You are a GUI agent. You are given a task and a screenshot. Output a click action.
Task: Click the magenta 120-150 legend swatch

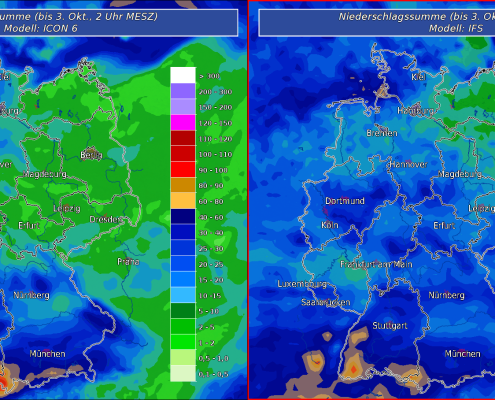(x=183, y=122)
